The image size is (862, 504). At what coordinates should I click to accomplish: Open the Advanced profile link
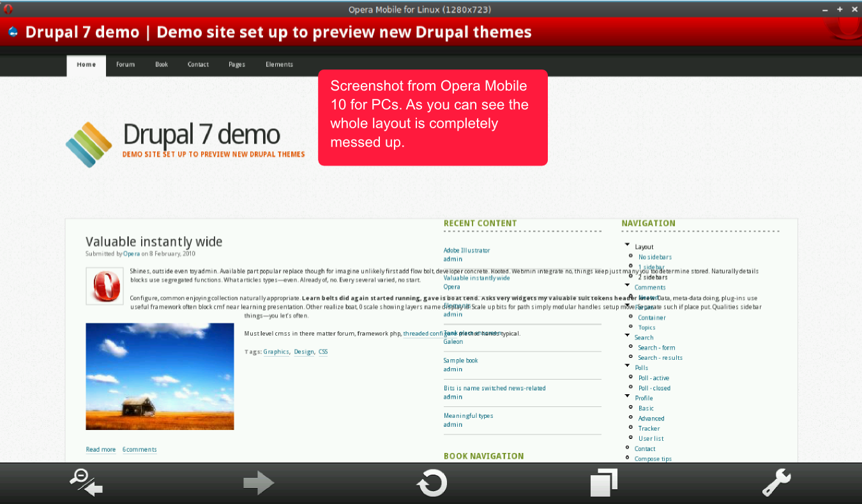(x=651, y=419)
